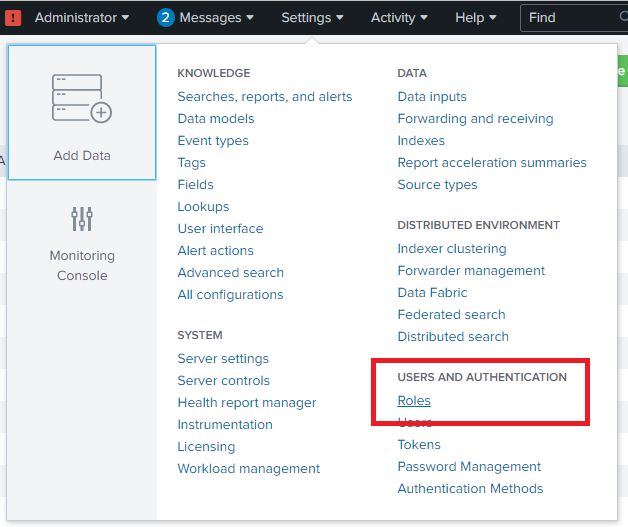628x527 pixels.
Task: Collapse the Settings menu
Action: click(312, 17)
